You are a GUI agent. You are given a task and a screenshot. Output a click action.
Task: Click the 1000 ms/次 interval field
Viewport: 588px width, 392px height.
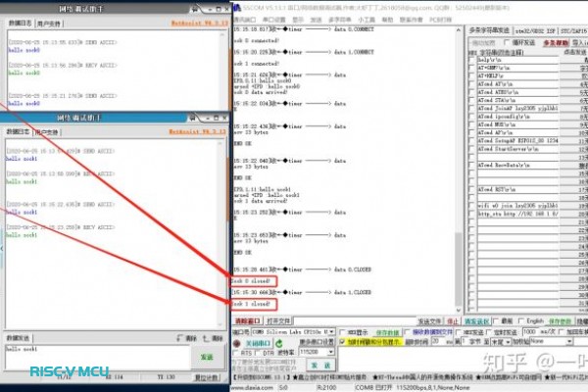pyautogui.click(x=529, y=332)
